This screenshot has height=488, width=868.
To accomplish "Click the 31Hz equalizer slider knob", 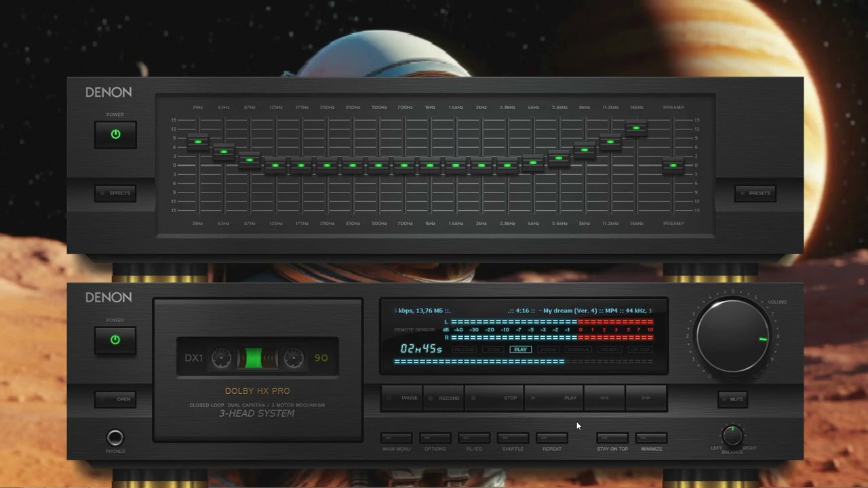I will (x=197, y=142).
